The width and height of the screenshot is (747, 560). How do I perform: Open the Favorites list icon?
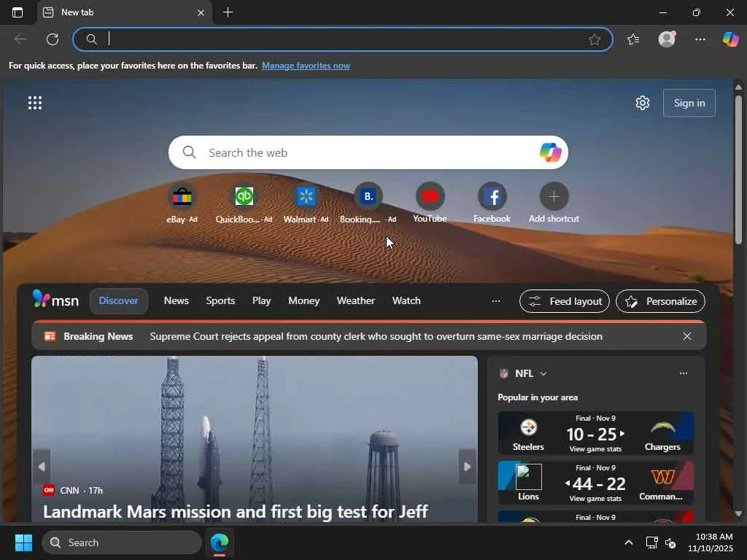click(633, 39)
